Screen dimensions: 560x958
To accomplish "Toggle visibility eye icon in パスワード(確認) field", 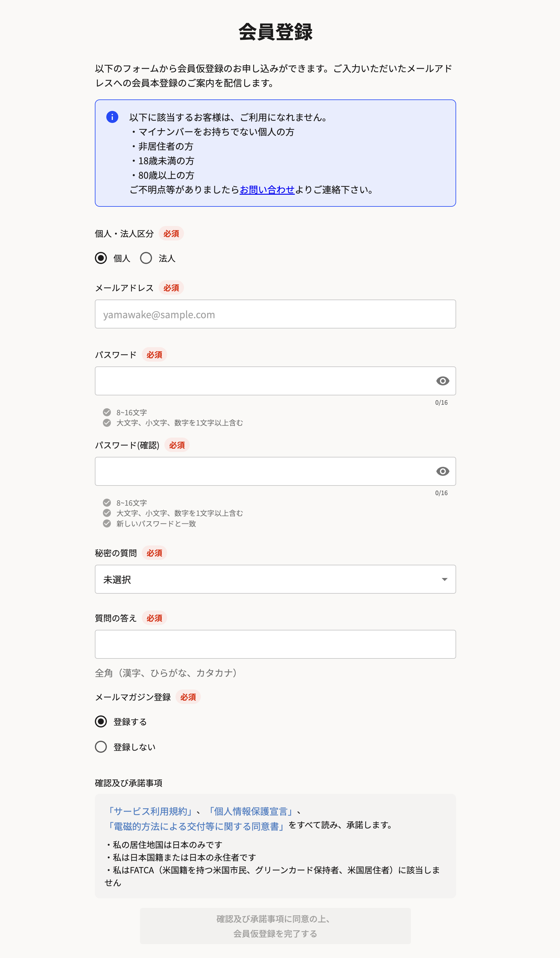I will tap(442, 471).
